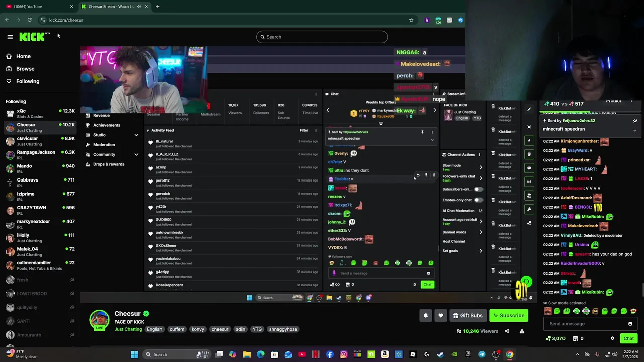Click the Kick Search field
This screenshot has width=644, height=362.
click(322, 37)
